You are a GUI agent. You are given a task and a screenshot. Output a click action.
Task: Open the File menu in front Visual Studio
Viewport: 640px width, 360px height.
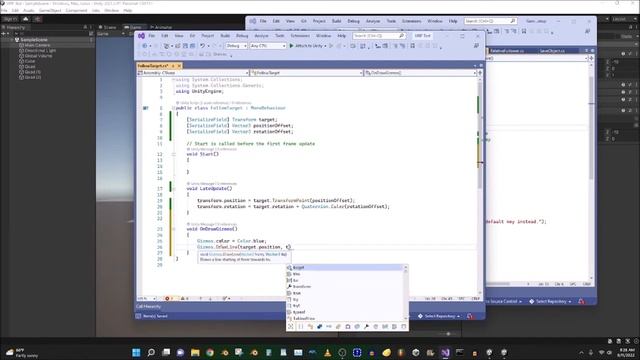(x=151, y=36)
